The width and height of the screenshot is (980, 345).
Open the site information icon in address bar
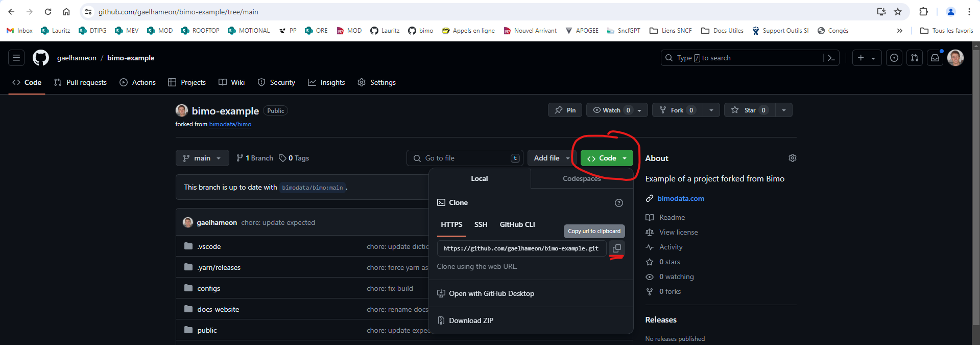click(x=88, y=12)
